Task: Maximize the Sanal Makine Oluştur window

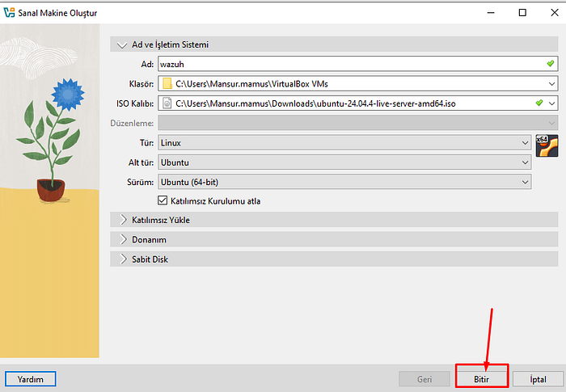Action: tap(522, 13)
